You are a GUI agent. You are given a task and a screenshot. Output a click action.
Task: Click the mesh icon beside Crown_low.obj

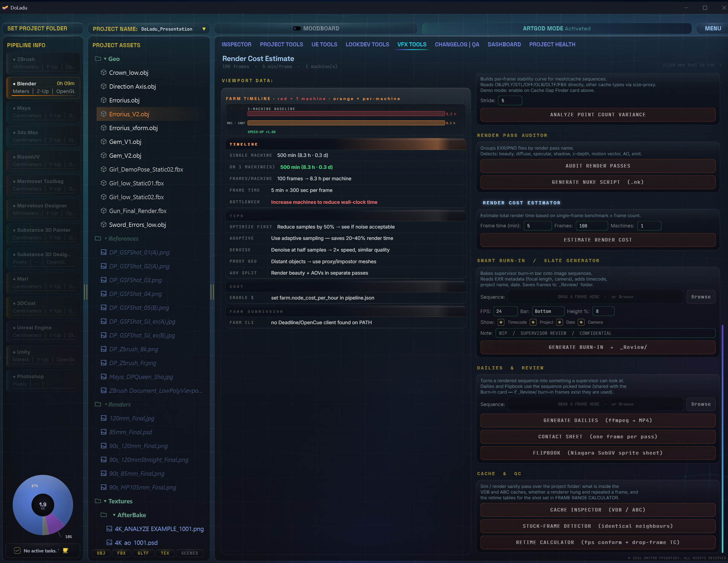[104, 73]
